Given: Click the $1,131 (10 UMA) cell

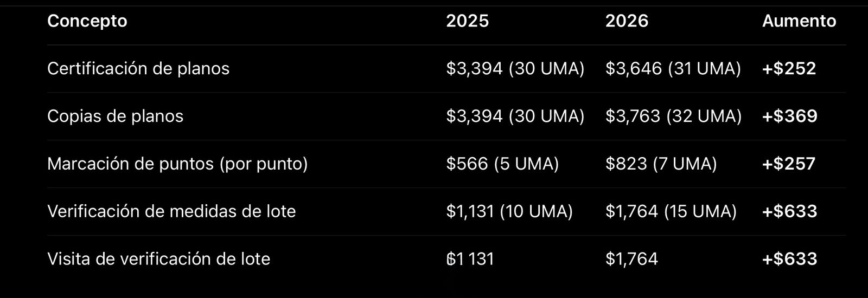Looking at the screenshot, I should (509, 211).
